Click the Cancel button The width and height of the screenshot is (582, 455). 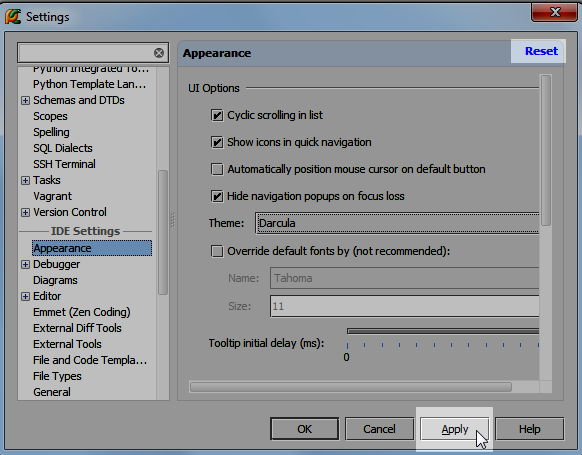379,429
